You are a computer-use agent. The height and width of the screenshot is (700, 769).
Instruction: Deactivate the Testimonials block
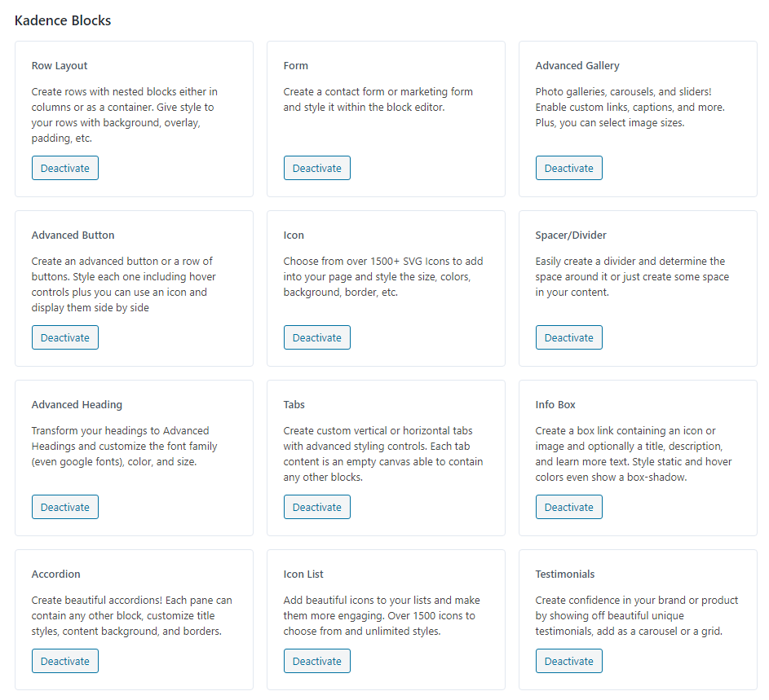click(569, 661)
